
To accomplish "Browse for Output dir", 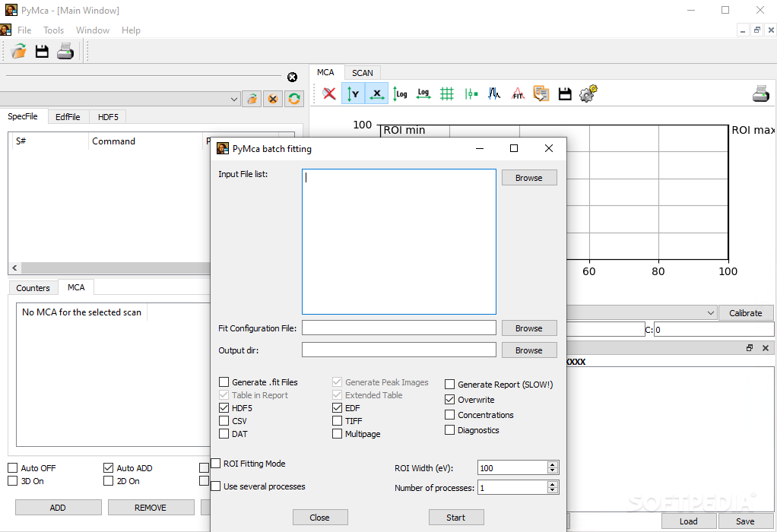I will 529,350.
